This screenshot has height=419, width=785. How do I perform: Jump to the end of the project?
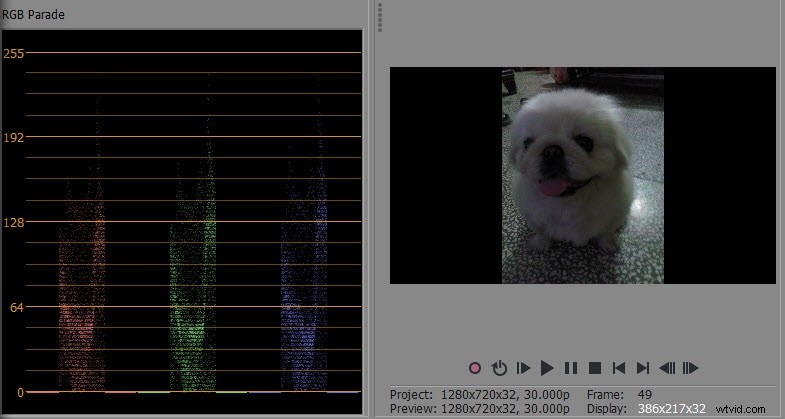coord(643,368)
